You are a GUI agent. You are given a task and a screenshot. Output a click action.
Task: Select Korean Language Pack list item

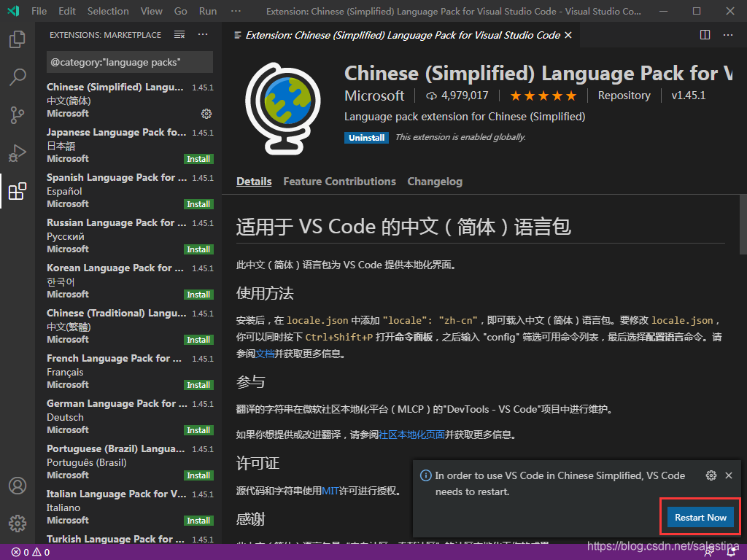(128, 281)
